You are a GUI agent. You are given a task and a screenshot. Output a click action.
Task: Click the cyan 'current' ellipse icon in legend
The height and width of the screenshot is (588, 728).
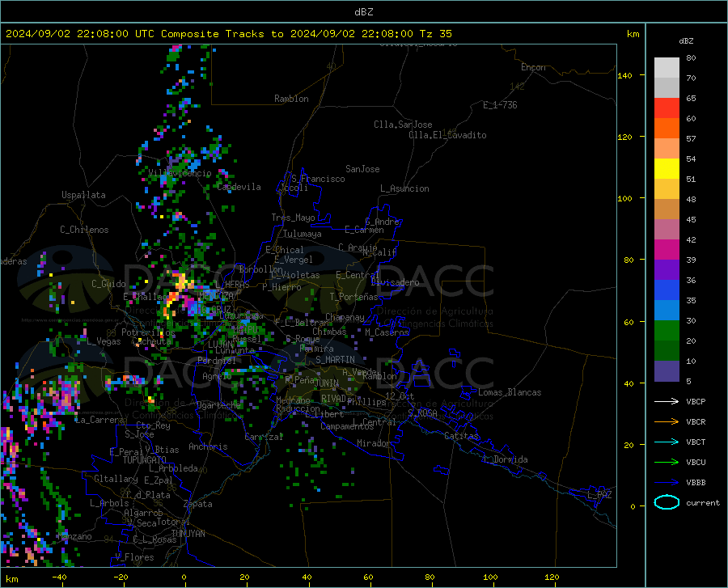coord(667,502)
